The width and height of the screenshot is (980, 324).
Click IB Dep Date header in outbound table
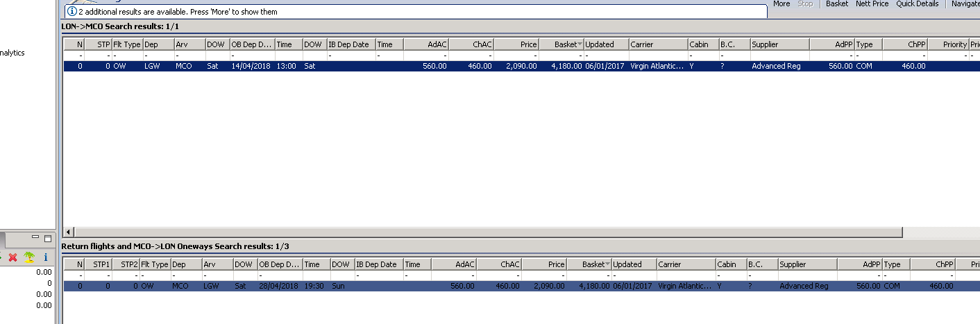point(351,44)
